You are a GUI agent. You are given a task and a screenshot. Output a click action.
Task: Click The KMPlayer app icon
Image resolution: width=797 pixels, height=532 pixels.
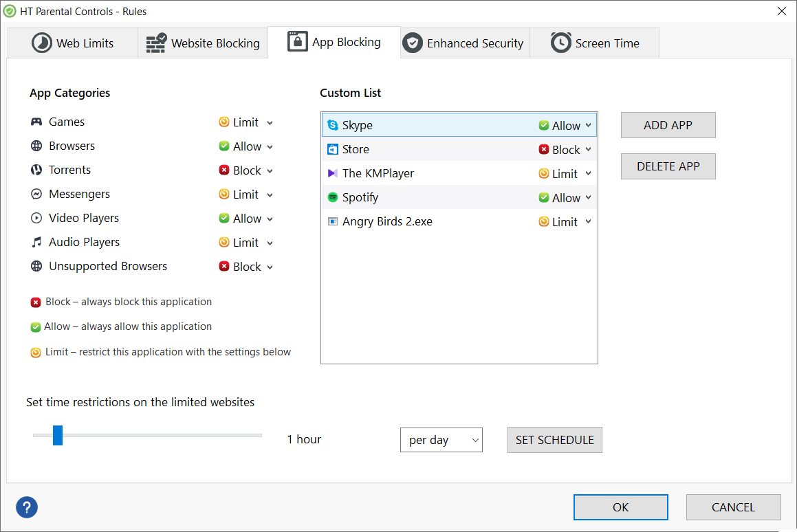333,173
